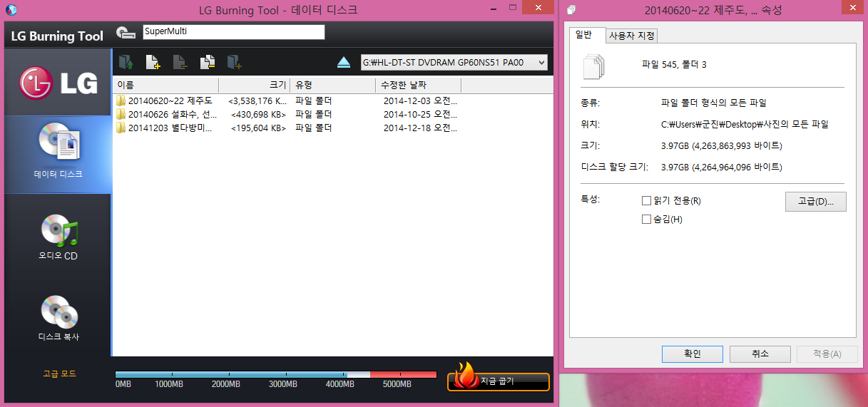This screenshot has width=868, height=407.
Task: Click the 3.97GB (4,264,964,096 바이트) allocated size
Action: click(x=722, y=167)
